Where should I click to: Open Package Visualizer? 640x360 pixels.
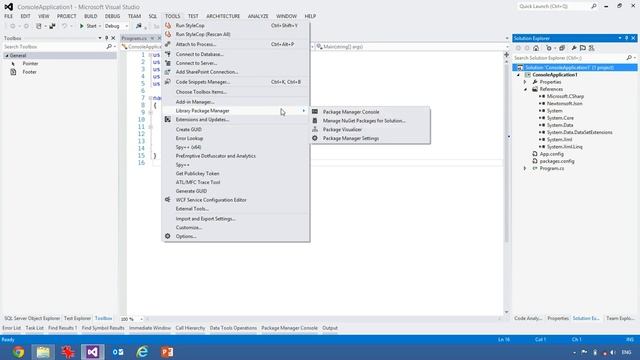342,129
